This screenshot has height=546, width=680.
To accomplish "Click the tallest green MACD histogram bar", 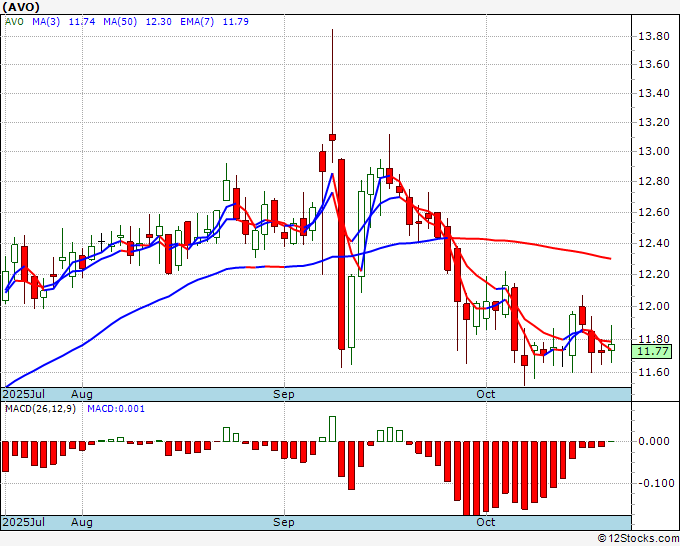I will [333, 429].
